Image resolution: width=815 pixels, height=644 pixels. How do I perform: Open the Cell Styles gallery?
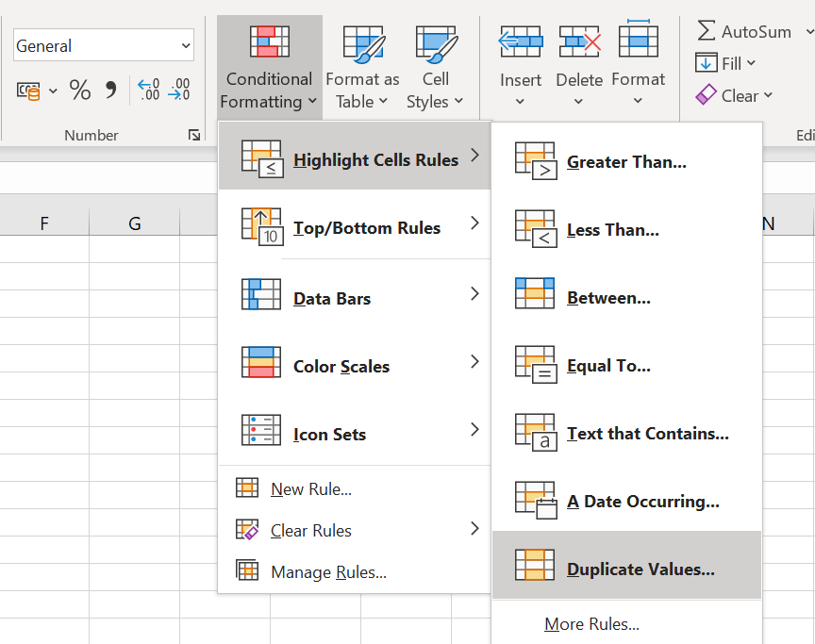point(435,68)
